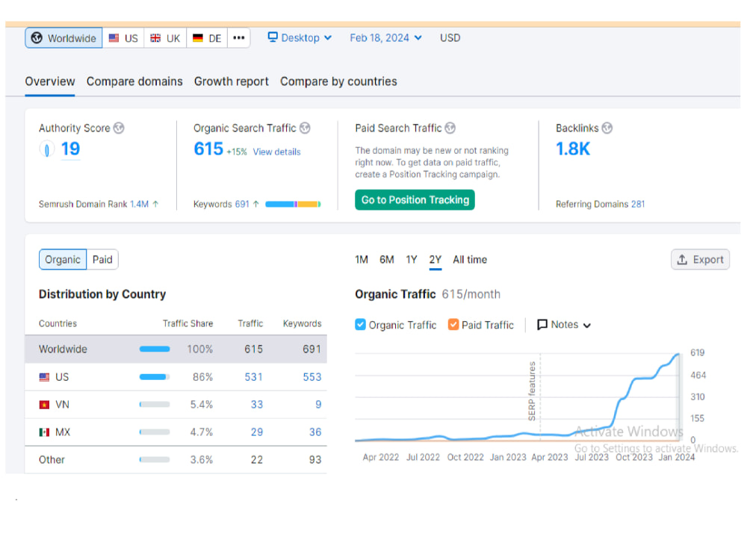Open the Feb 18, 2024 date dropdown
This screenshot has height=560, width=747.
point(385,37)
